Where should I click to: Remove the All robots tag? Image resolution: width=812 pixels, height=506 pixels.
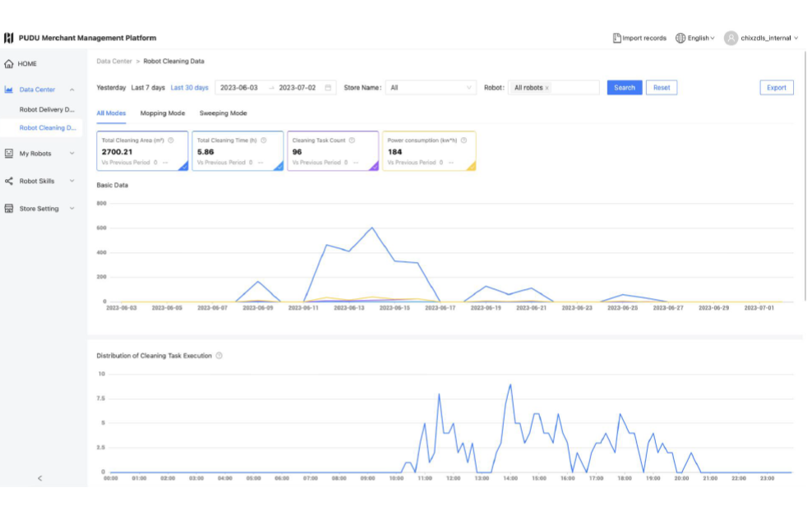click(547, 88)
